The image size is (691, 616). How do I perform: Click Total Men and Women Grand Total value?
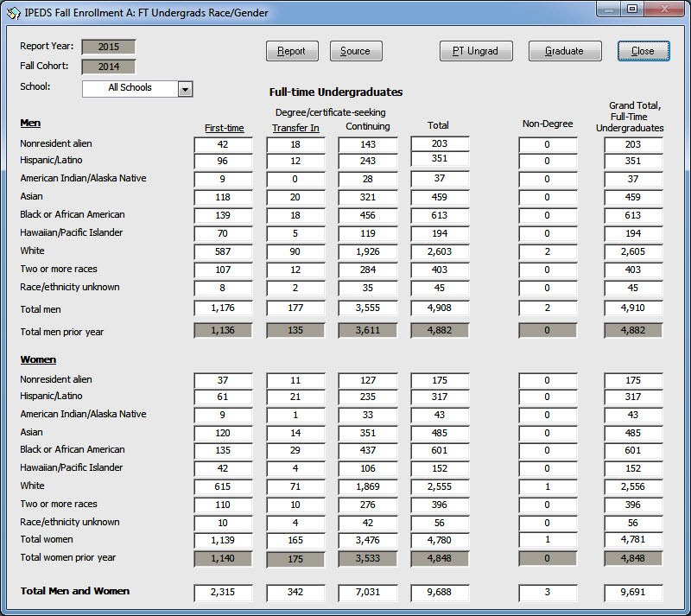(x=633, y=592)
